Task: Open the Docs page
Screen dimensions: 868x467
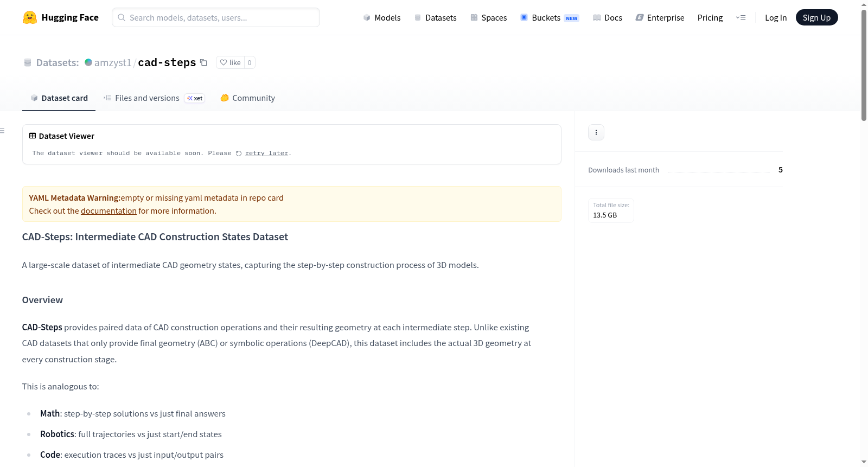Action: (607, 17)
